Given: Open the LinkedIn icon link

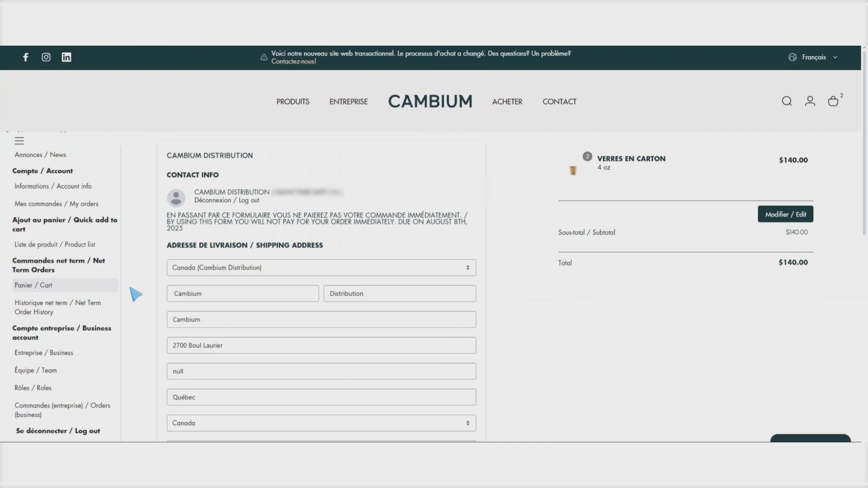Looking at the screenshot, I should pyautogui.click(x=66, y=57).
